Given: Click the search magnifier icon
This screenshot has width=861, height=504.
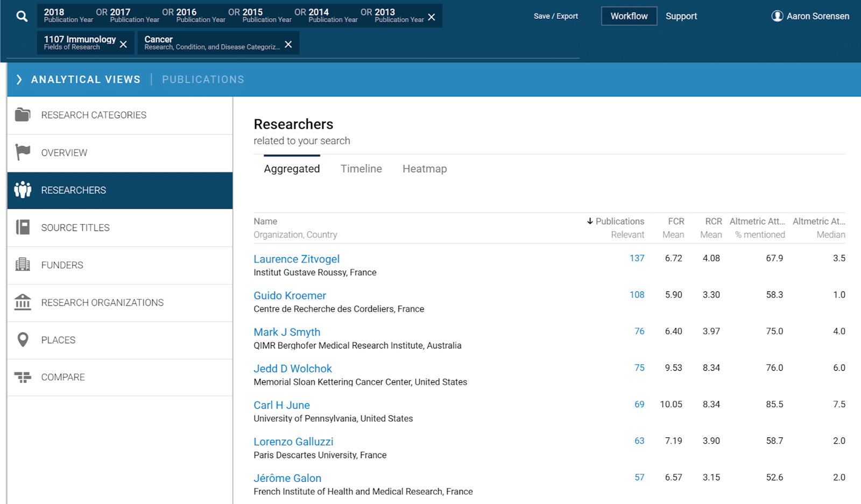Looking at the screenshot, I should [x=22, y=16].
